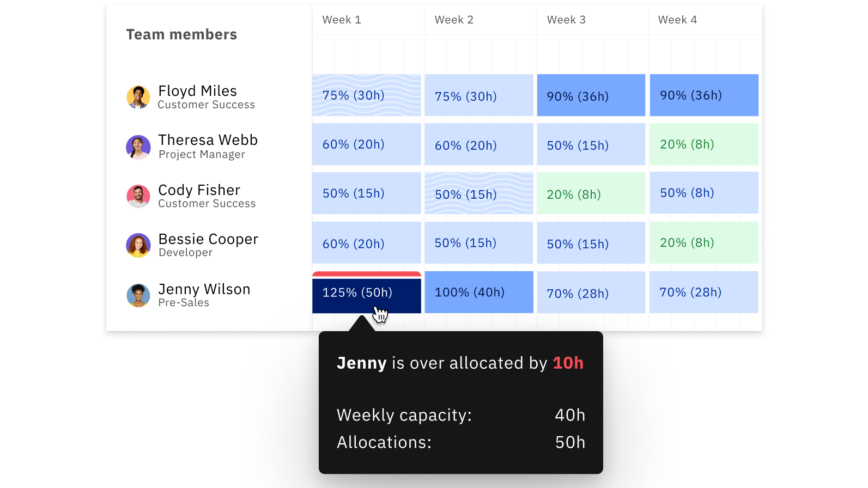The width and height of the screenshot is (868, 488).
Task: Select Bessie Cooper's 50% Week 2 cell
Action: point(478,242)
